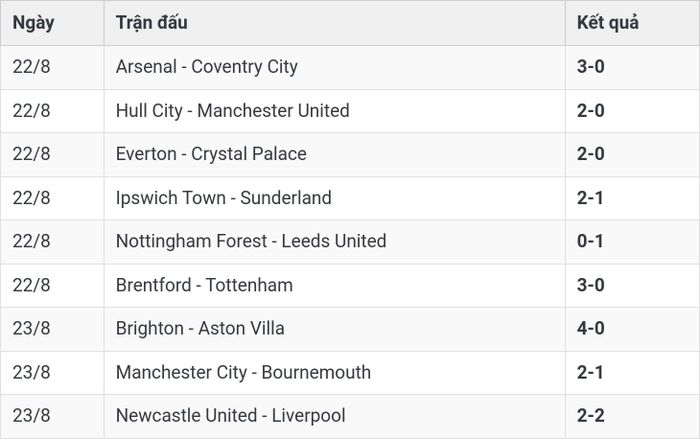Select the Brighton - Aston Villa match

click(200, 328)
